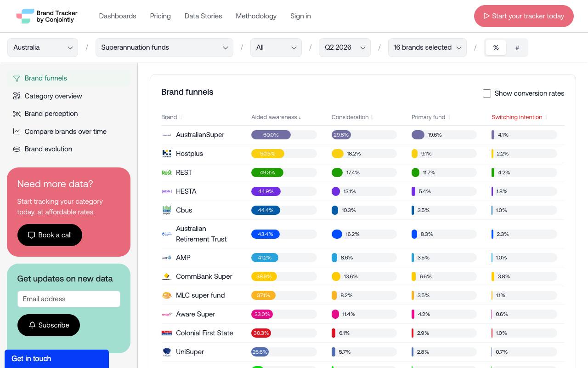Click HESTA 44.9% awareness bar
The width and height of the screenshot is (588, 368).
coord(266,191)
